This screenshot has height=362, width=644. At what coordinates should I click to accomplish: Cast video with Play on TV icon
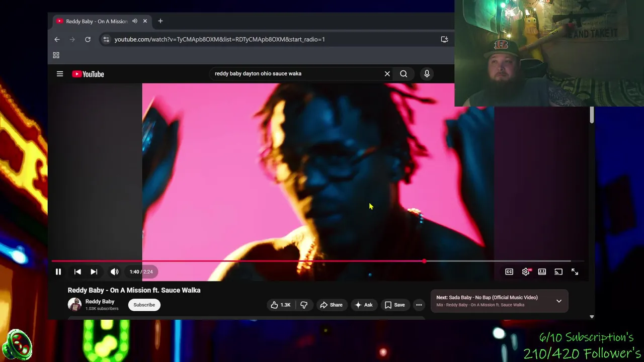[x=558, y=271]
